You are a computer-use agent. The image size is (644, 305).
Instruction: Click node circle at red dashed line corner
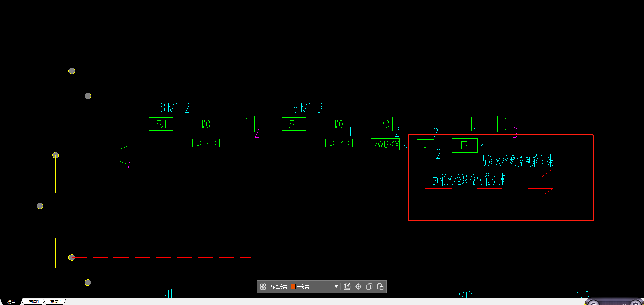72,71
